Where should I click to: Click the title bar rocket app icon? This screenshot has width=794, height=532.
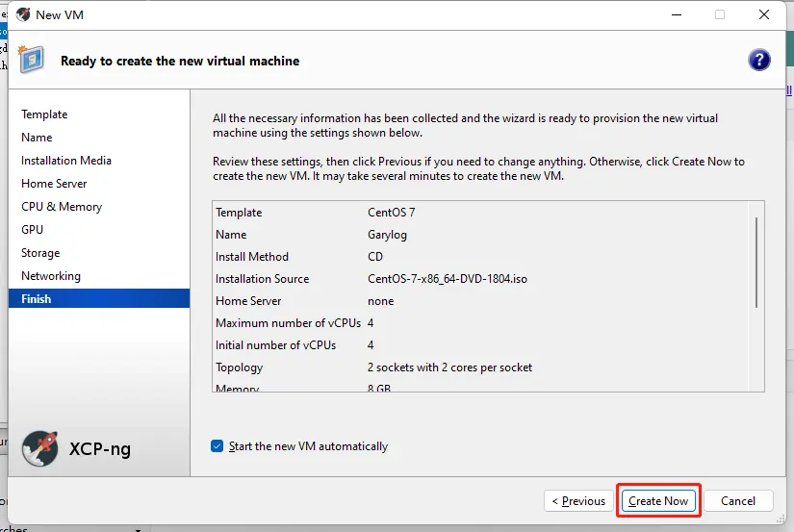coord(23,14)
